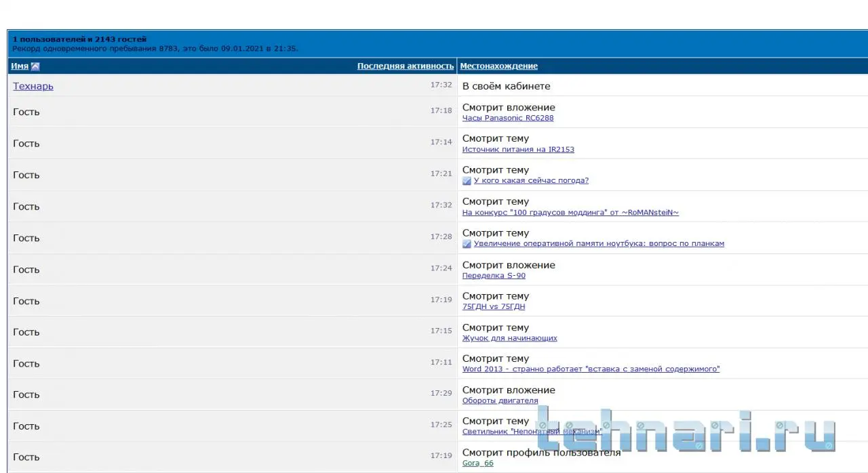
Task: Open topic Источник питания на IR2153
Action: 518,149
